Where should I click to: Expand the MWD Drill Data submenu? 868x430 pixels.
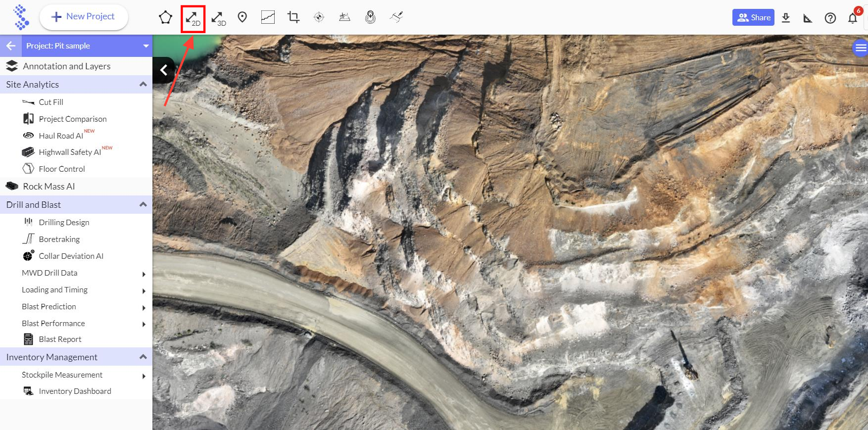[x=144, y=274]
